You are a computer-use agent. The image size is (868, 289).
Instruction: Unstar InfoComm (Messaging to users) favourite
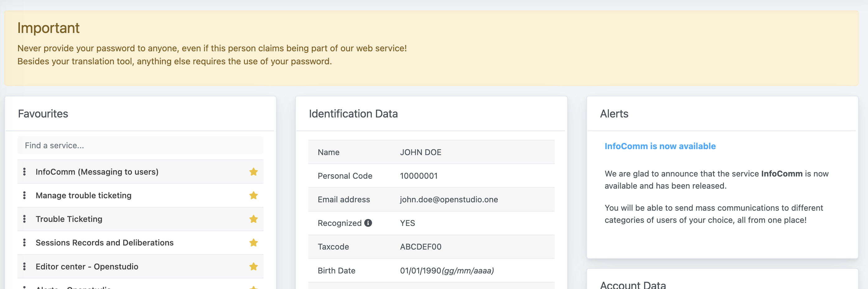click(253, 172)
